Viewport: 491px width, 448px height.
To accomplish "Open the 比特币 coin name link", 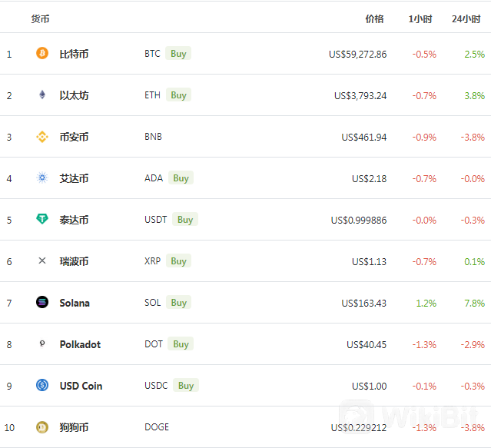I will (75, 54).
